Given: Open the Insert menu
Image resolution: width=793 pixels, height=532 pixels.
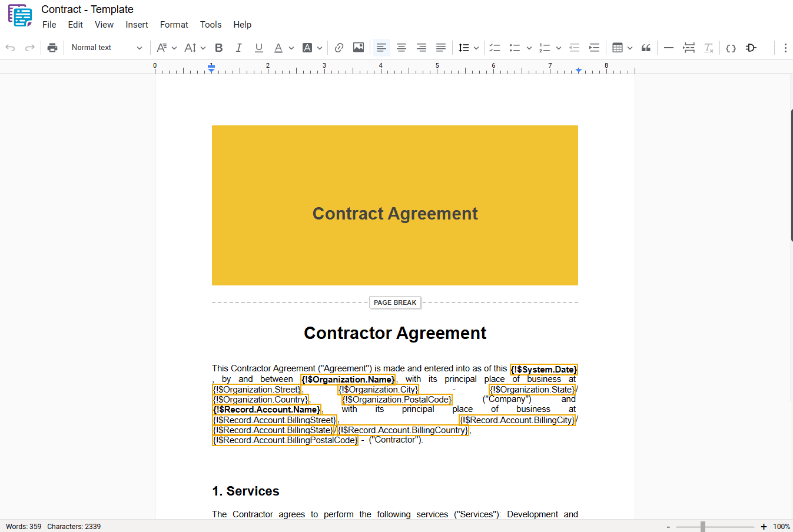Looking at the screenshot, I should [137, 25].
